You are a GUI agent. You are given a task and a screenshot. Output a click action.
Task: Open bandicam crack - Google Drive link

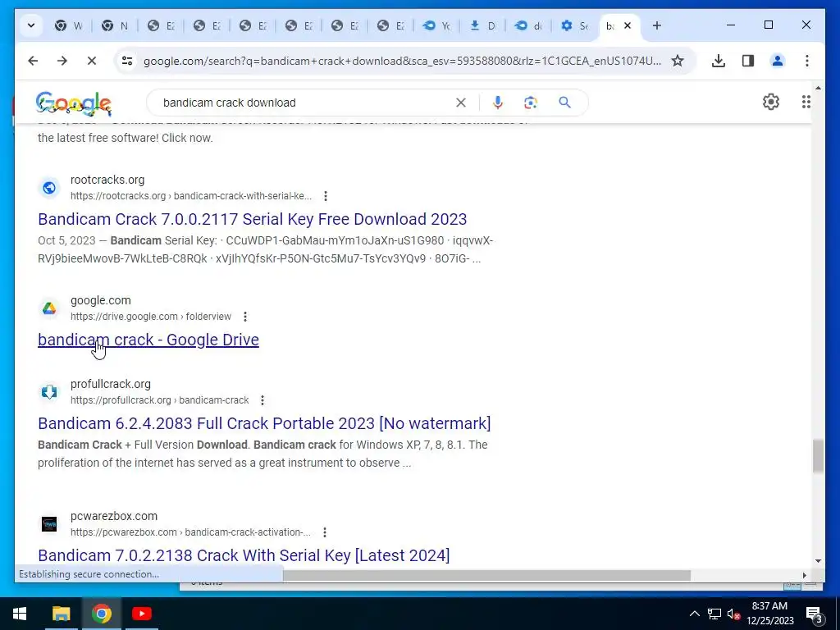(x=148, y=340)
